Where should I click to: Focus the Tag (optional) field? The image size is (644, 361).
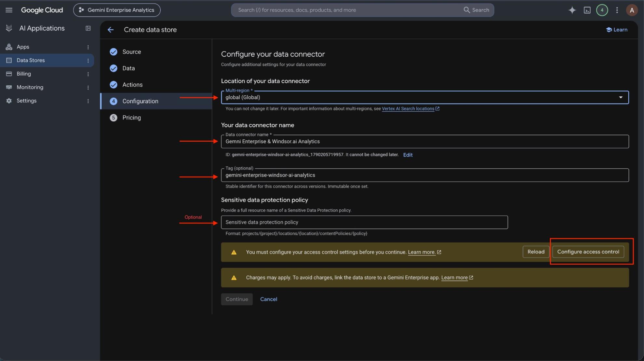coord(425,175)
